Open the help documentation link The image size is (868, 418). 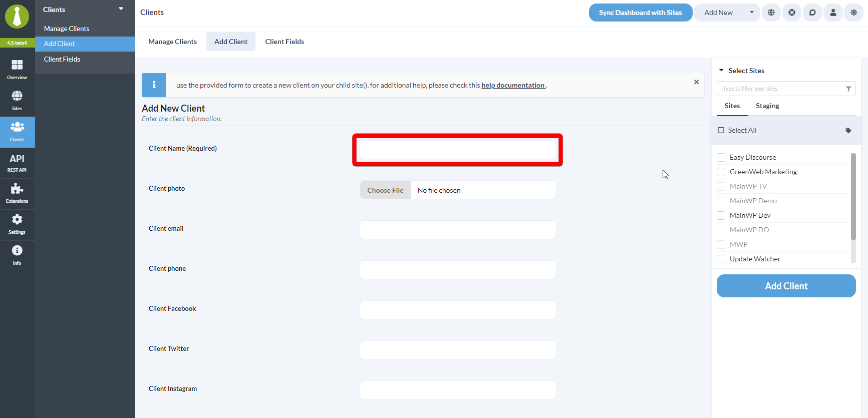pyautogui.click(x=513, y=85)
